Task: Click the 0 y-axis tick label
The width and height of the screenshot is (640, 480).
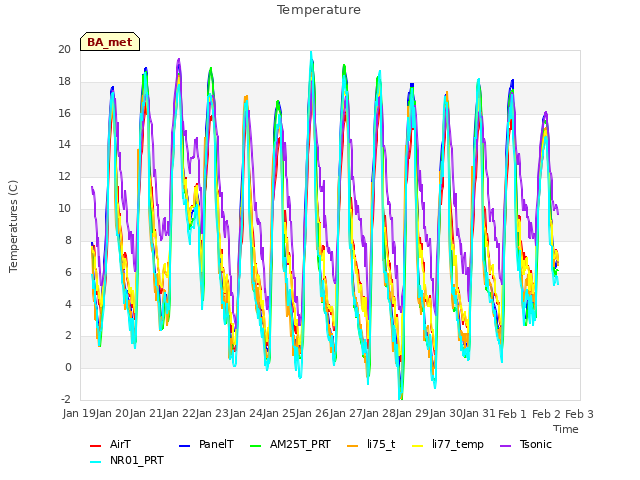Action: [x=68, y=367]
